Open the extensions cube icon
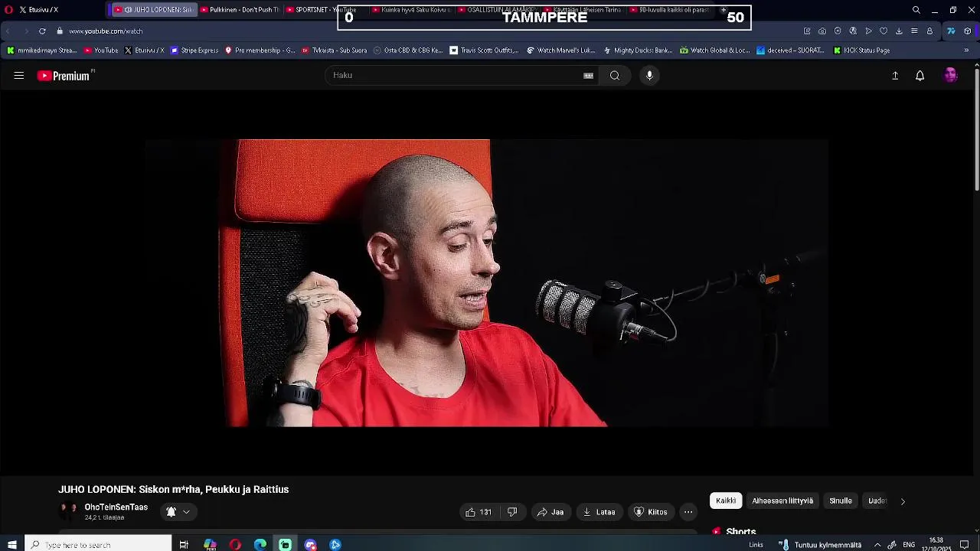This screenshot has width=980, height=551. point(968,31)
